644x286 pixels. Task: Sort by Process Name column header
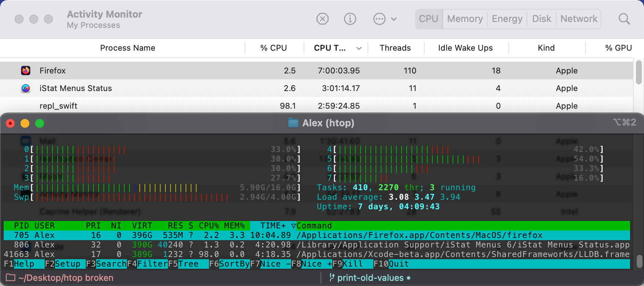pyautogui.click(x=128, y=48)
